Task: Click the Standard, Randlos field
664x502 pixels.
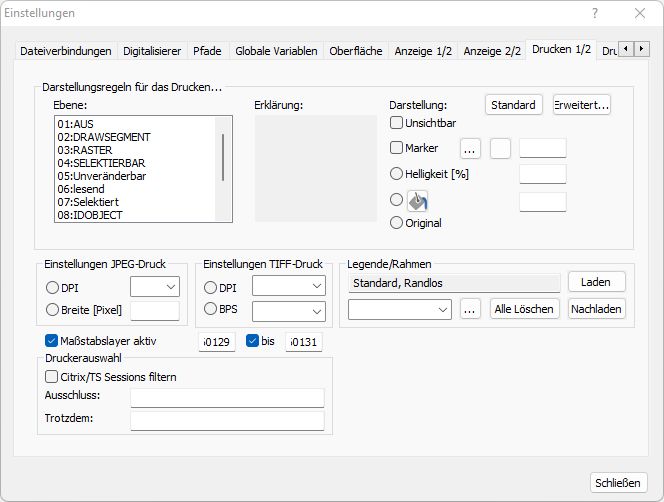Action: 454,283
